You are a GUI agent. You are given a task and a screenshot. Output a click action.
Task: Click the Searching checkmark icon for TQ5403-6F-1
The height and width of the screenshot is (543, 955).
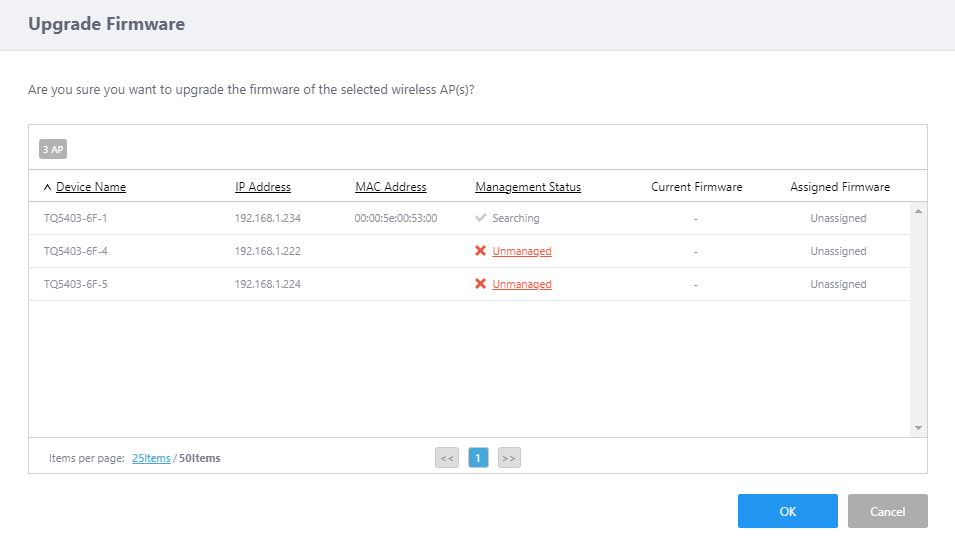click(481, 218)
